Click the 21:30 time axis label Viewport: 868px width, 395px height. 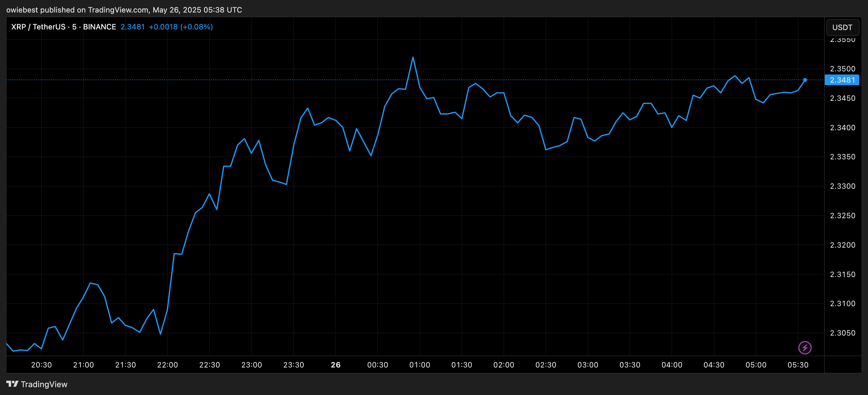125,365
